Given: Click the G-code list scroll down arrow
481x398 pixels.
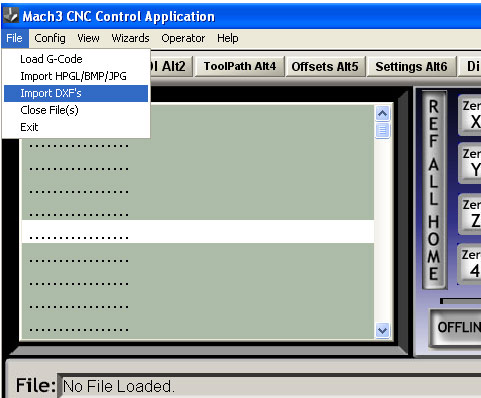Looking at the screenshot, I should click(382, 331).
